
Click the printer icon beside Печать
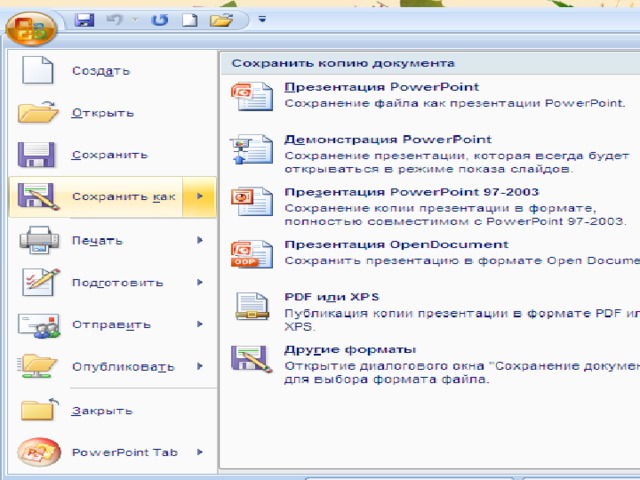click(x=39, y=240)
